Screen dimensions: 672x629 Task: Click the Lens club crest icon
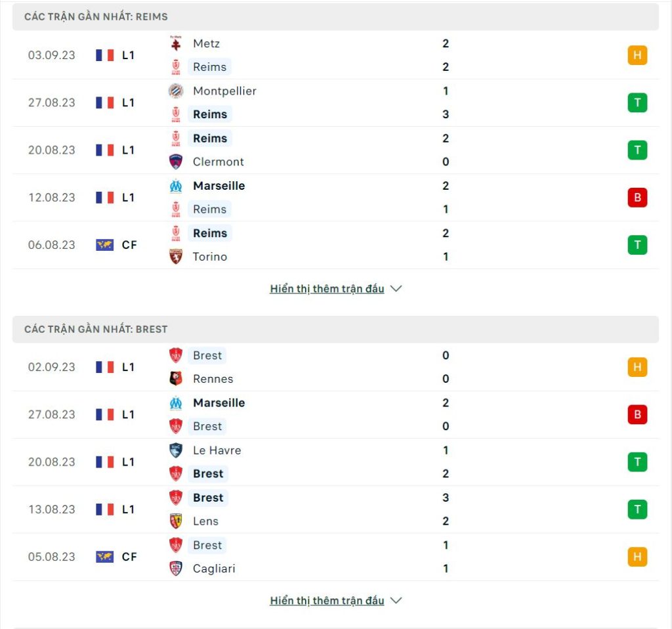pos(176,521)
